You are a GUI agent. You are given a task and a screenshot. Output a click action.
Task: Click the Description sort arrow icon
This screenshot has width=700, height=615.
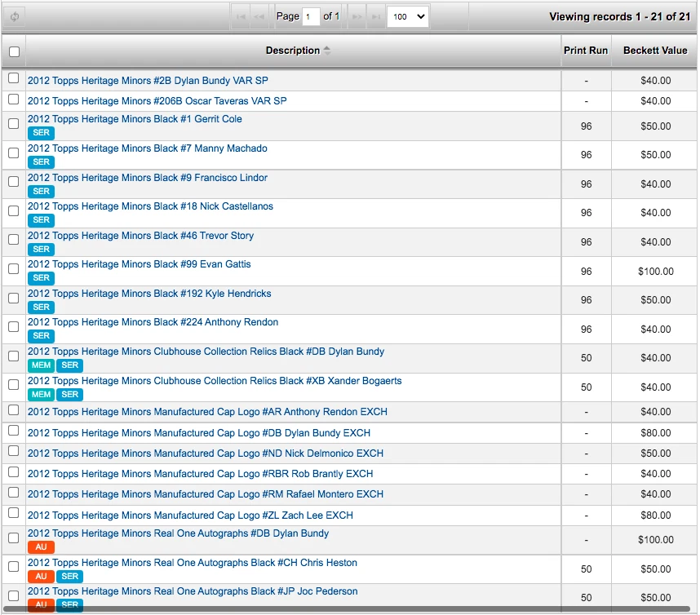327,51
